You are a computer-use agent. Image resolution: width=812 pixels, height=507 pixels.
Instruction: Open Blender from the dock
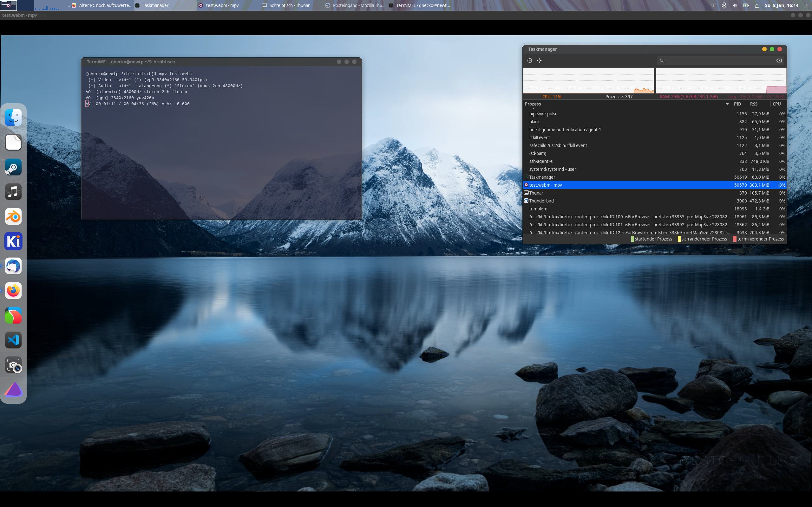click(x=13, y=217)
